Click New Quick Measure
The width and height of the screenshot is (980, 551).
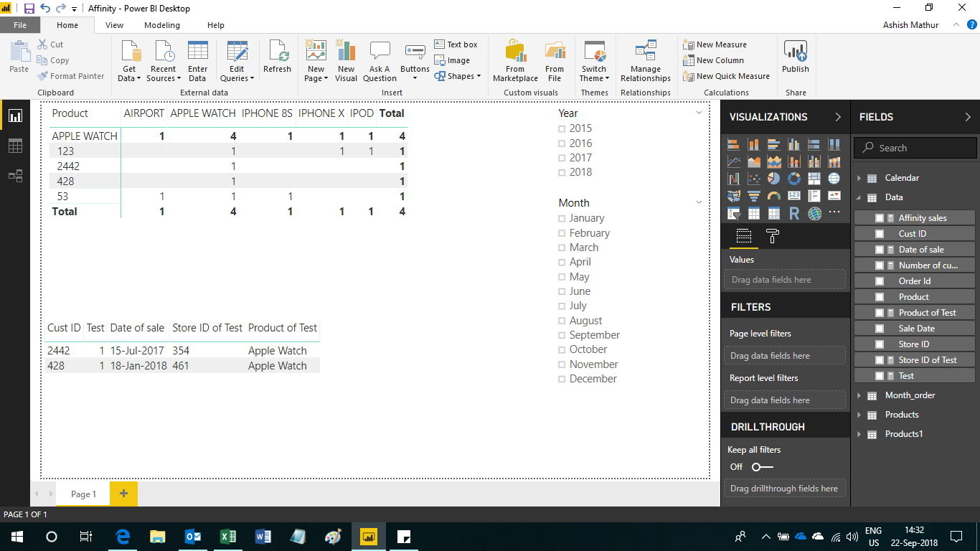726,76
